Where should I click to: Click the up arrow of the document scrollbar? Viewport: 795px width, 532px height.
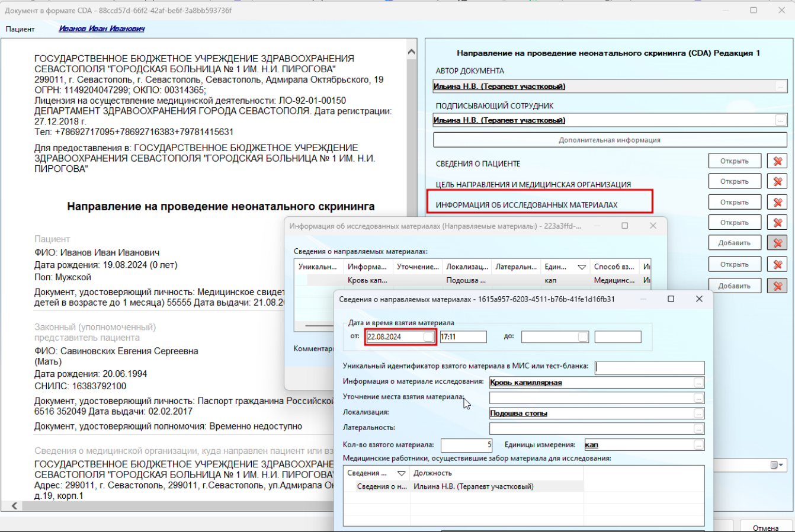click(x=412, y=52)
